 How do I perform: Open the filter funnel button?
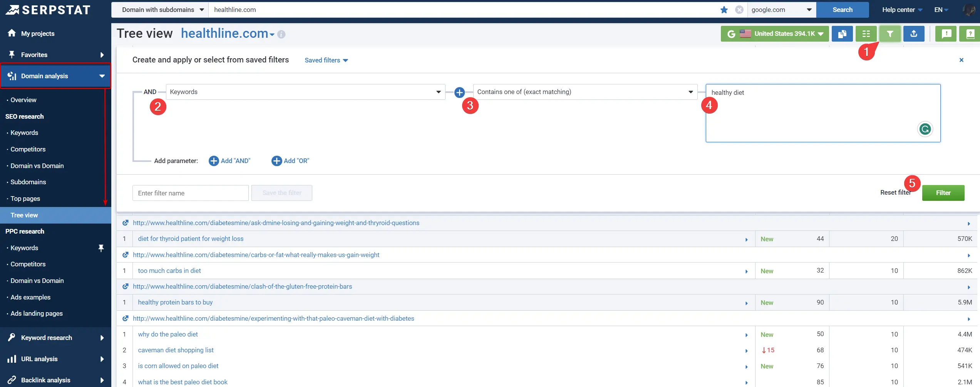(x=890, y=34)
